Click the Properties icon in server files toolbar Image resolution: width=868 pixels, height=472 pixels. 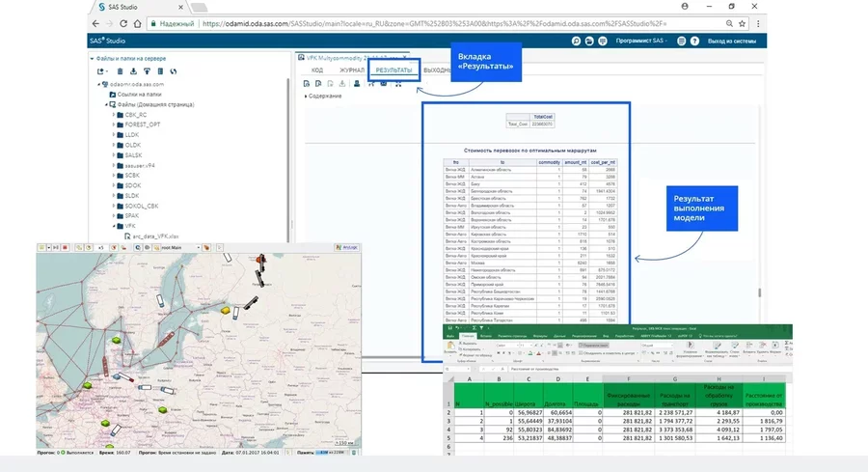(160, 71)
